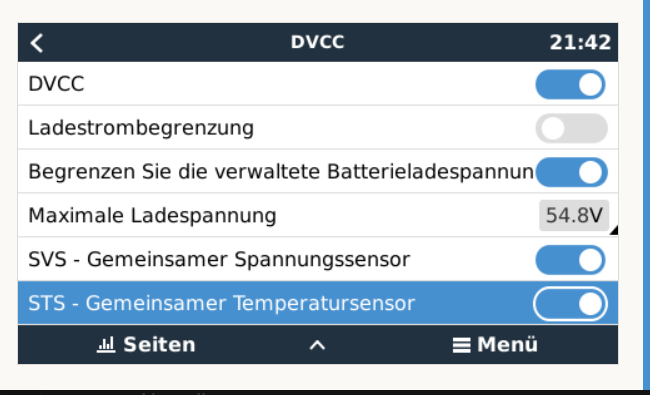Select the SVS - Gemeinsamer Spannungssensor row text
This screenshot has height=395, width=650.
click(219, 260)
